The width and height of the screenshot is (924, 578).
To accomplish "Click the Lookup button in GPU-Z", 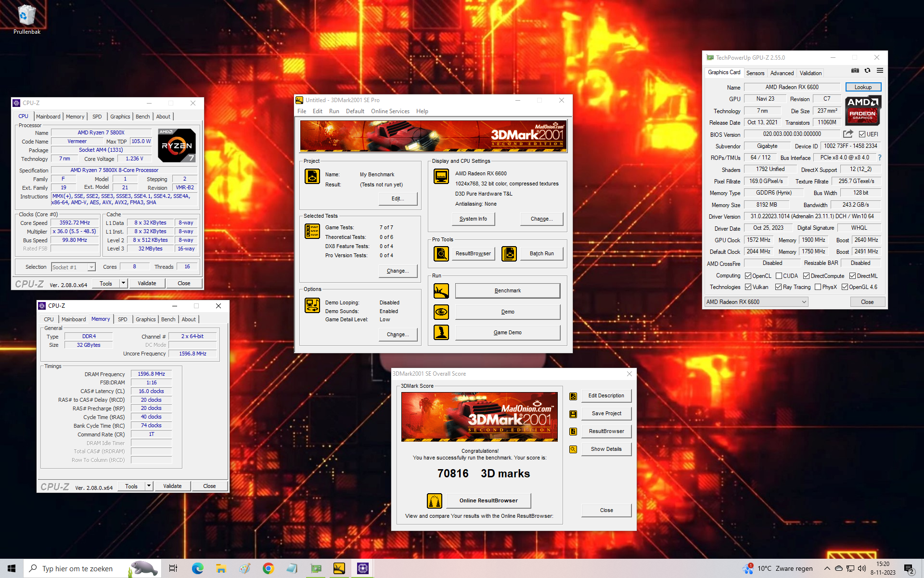I will [863, 87].
